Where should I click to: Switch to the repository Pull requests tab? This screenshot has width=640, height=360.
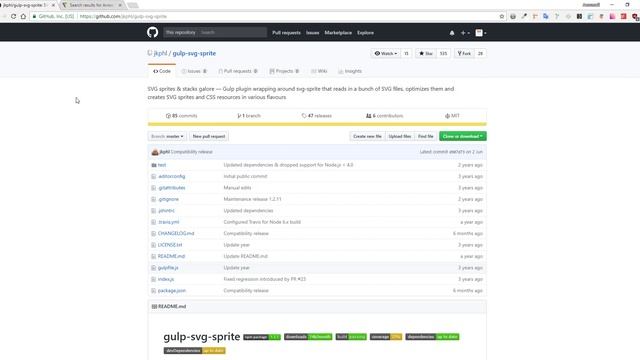tap(238, 71)
